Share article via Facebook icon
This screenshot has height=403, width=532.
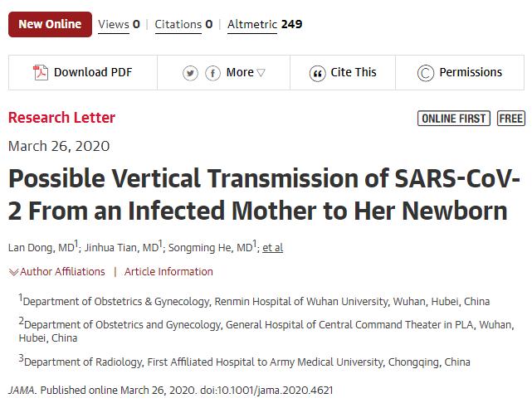[212, 73]
